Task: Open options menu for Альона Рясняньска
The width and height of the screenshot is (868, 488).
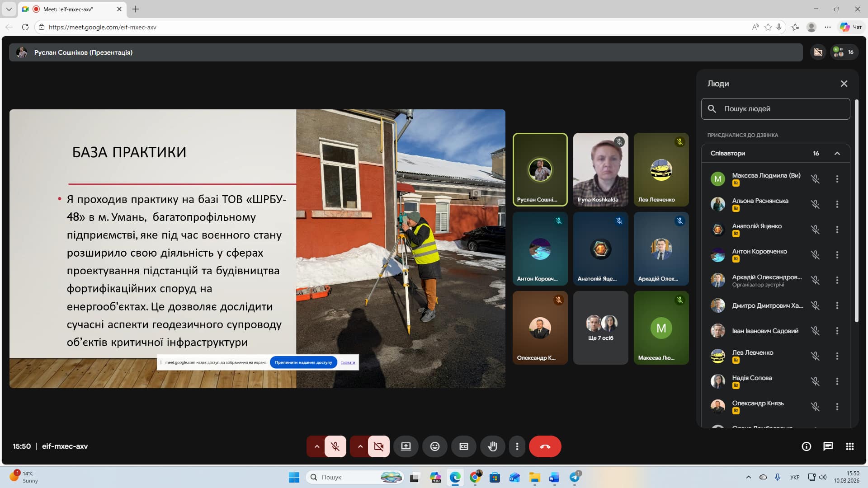Action: [x=837, y=204]
